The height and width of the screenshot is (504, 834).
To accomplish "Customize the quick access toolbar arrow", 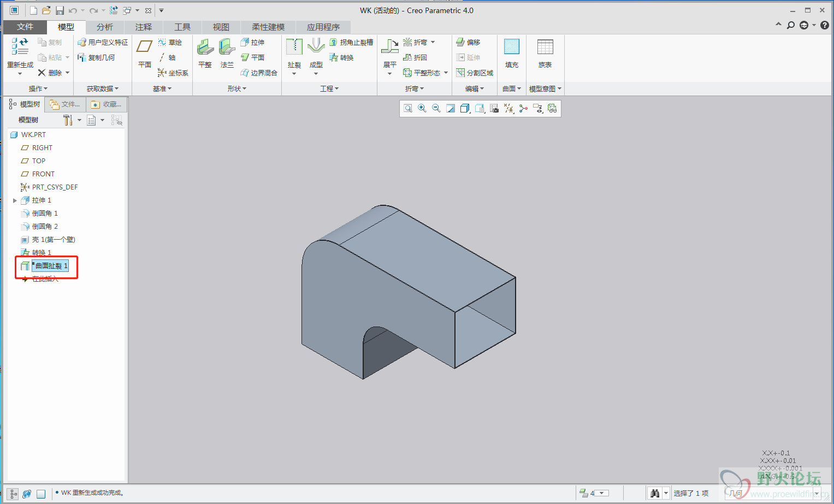I will (x=162, y=10).
